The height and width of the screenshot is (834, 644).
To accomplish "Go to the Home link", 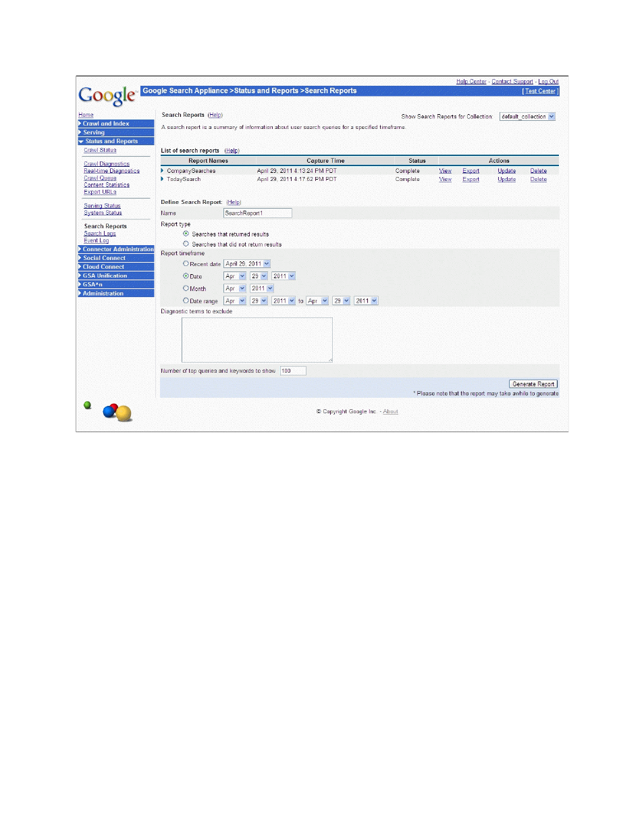I will click(86, 115).
